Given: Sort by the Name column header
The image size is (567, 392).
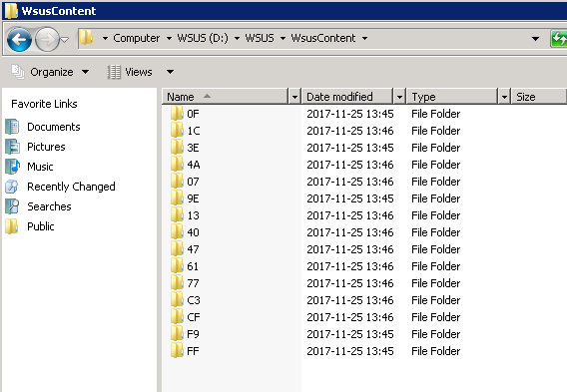Looking at the screenshot, I should pos(225,97).
